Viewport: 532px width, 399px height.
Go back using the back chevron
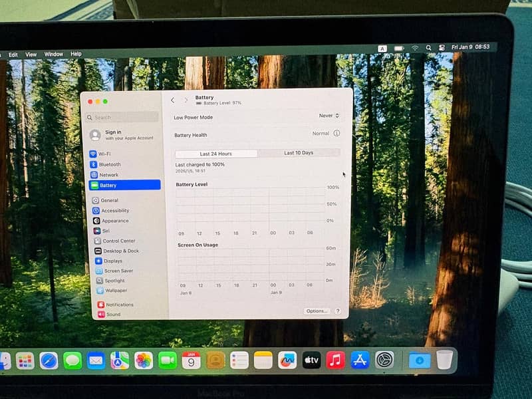point(173,100)
